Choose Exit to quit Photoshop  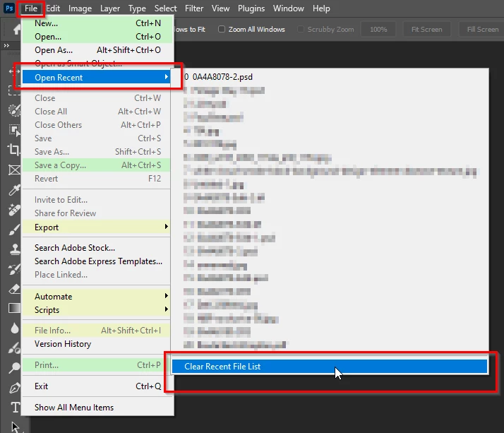(x=96, y=386)
